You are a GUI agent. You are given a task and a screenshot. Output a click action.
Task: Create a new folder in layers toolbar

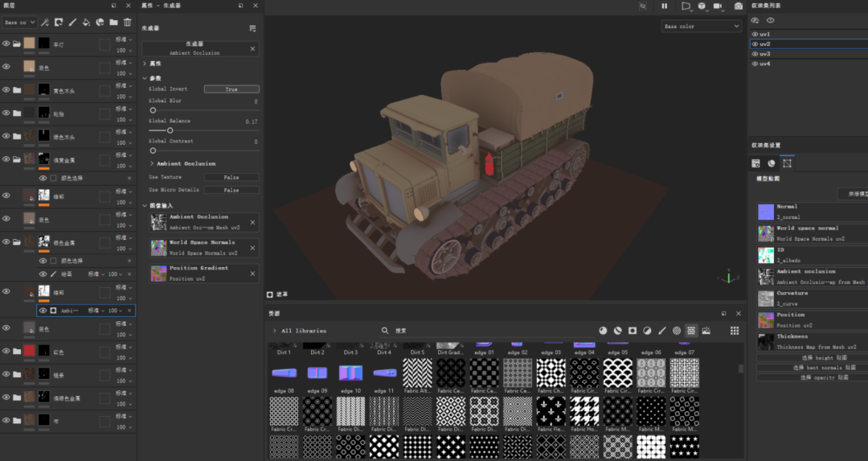[x=113, y=23]
